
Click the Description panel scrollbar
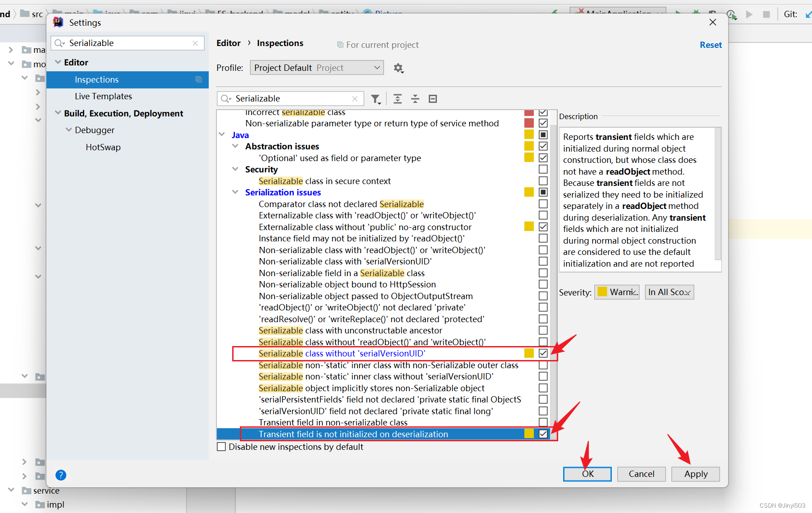[718, 194]
